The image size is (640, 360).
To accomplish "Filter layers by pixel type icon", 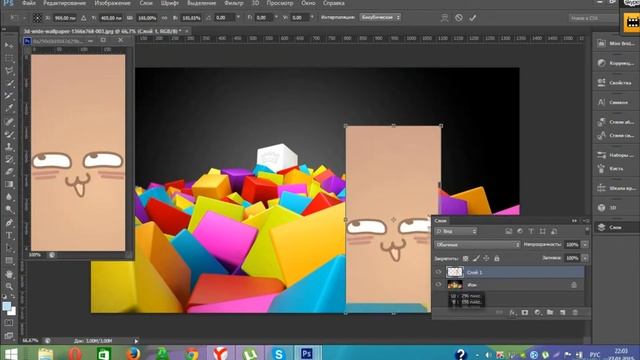I will (509, 231).
